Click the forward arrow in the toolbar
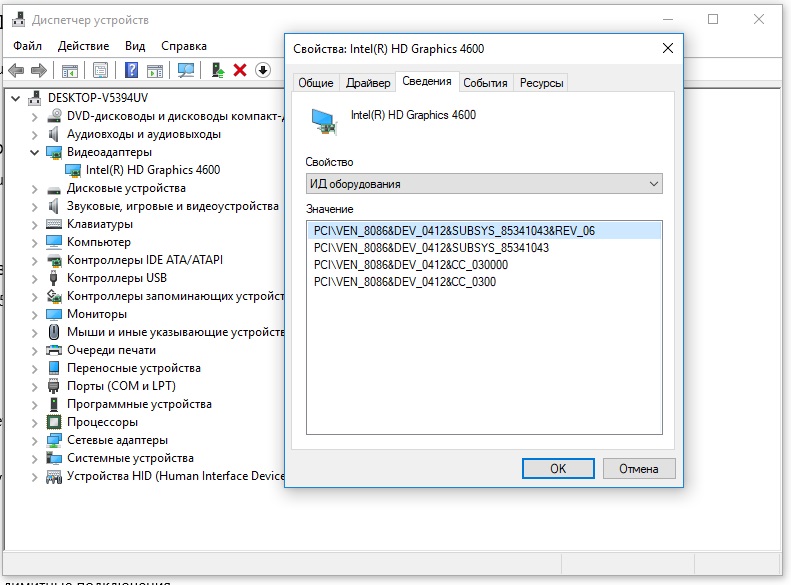Screen dimensions: 791x585 [38, 70]
